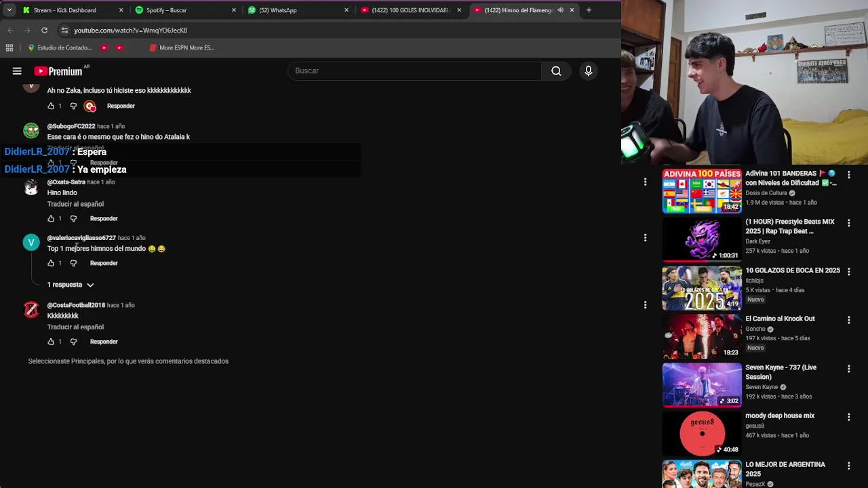Like the Hino lindo comment
The image size is (868, 488).
[x=51, y=218]
